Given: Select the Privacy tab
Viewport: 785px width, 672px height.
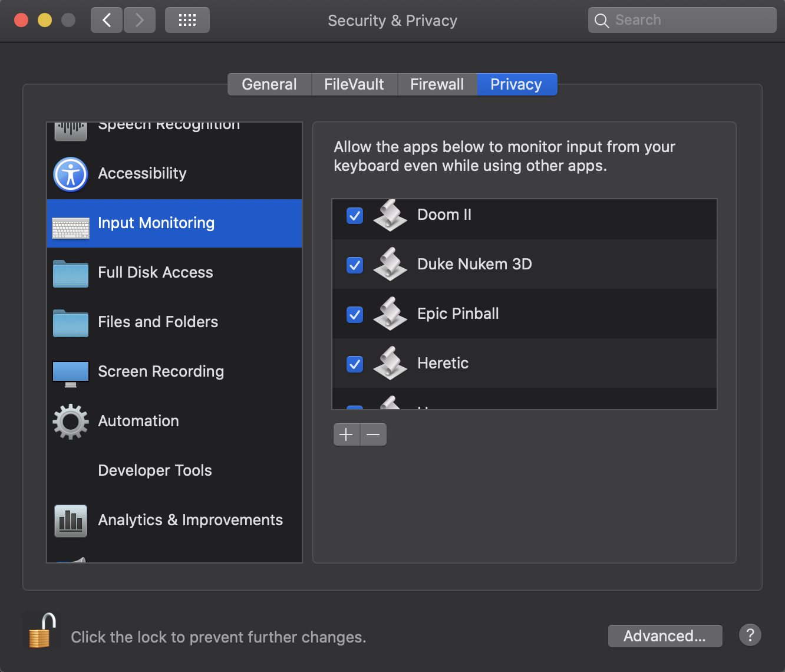Looking at the screenshot, I should click(x=516, y=84).
